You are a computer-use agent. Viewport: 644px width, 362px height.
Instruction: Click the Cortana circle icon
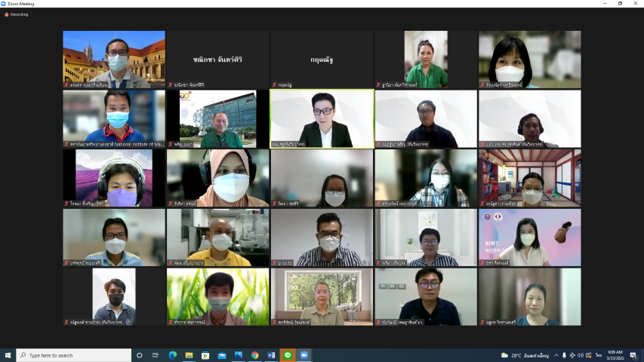click(139, 355)
